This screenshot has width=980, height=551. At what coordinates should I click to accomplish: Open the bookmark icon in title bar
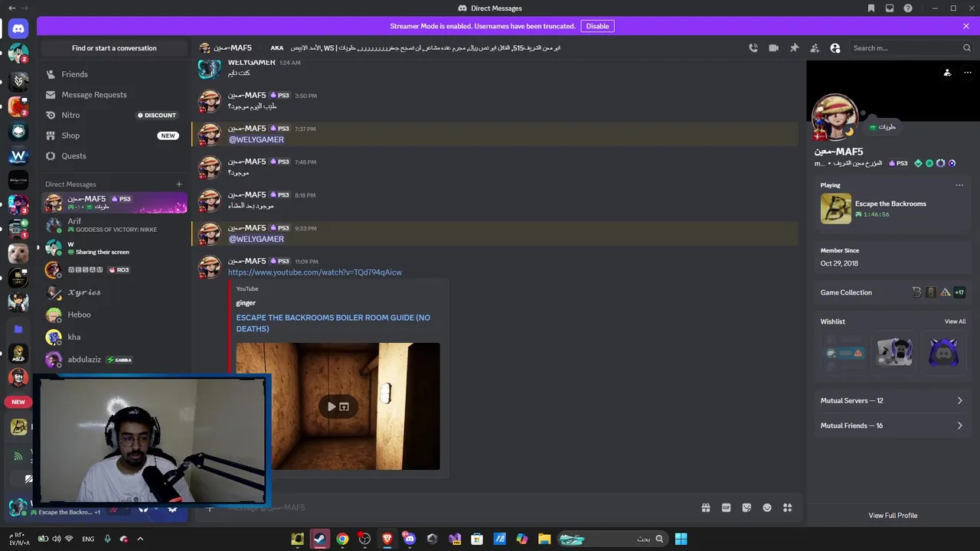[871, 8]
